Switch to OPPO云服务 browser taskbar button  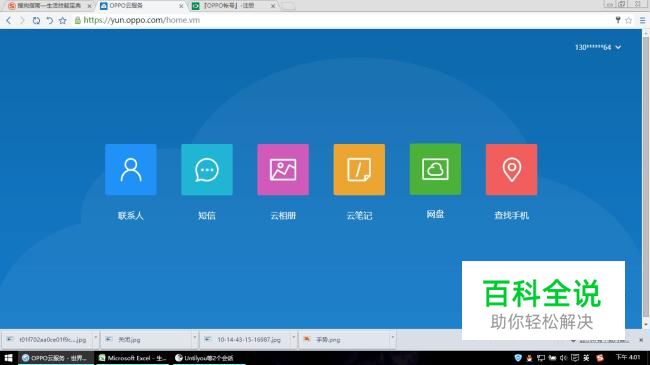tap(56, 358)
